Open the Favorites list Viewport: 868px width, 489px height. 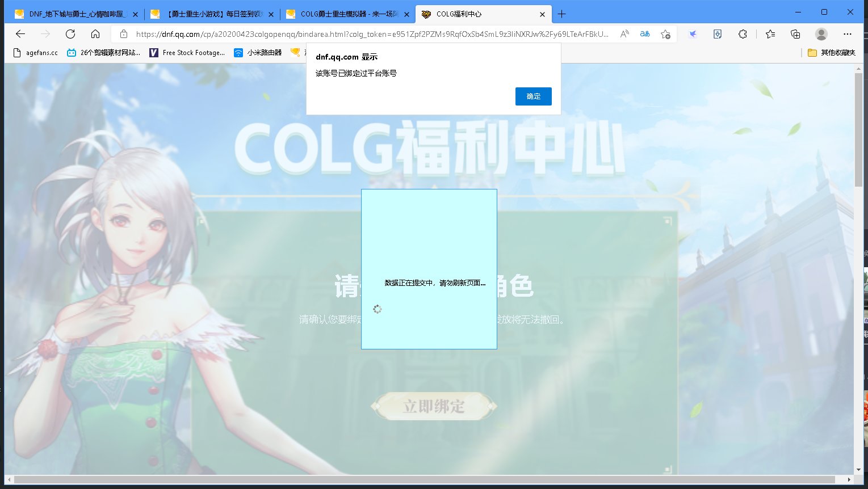pyautogui.click(x=770, y=34)
